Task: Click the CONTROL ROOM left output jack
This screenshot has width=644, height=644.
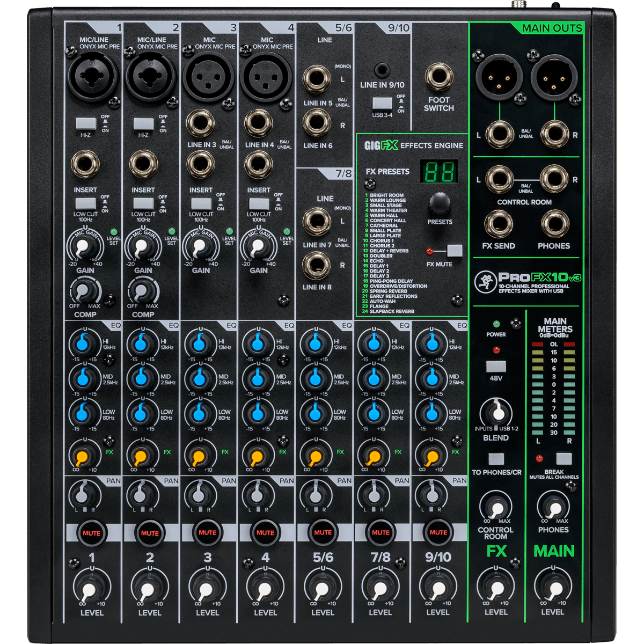Action: click(x=499, y=180)
